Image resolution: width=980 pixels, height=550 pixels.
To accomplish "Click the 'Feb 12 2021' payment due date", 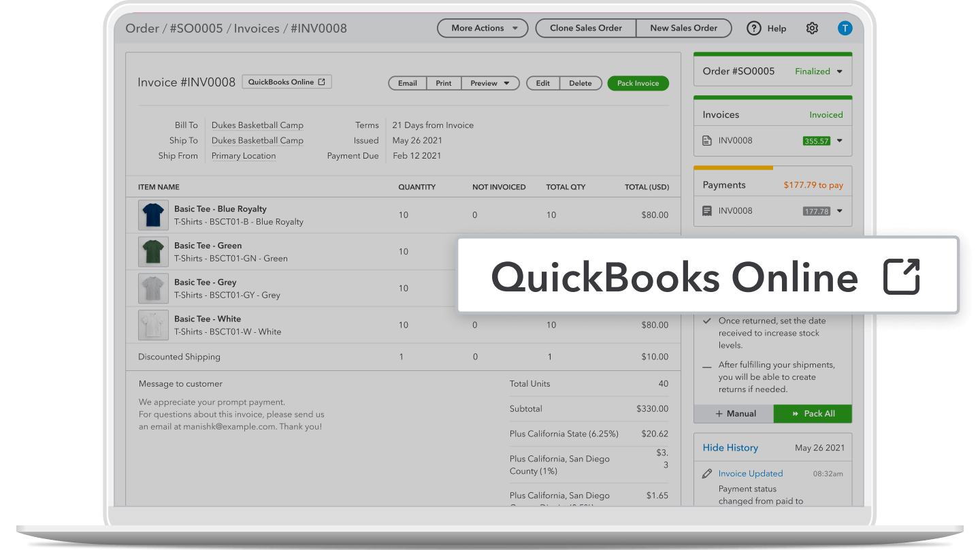I will pos(416,156).
